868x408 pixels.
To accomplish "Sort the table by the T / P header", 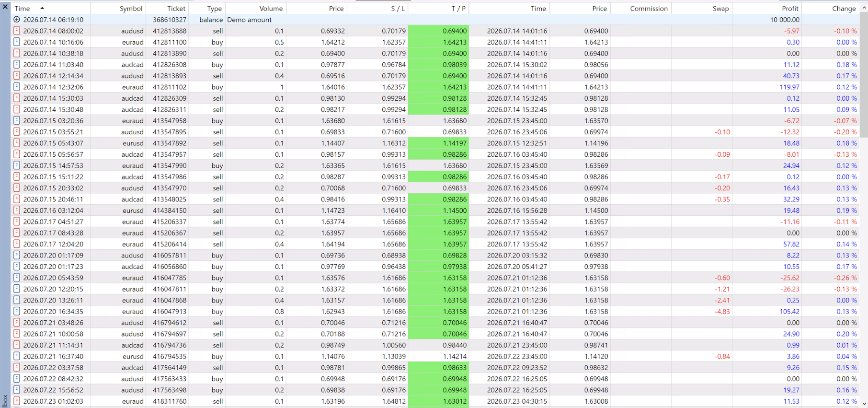I will click(438, 9).
